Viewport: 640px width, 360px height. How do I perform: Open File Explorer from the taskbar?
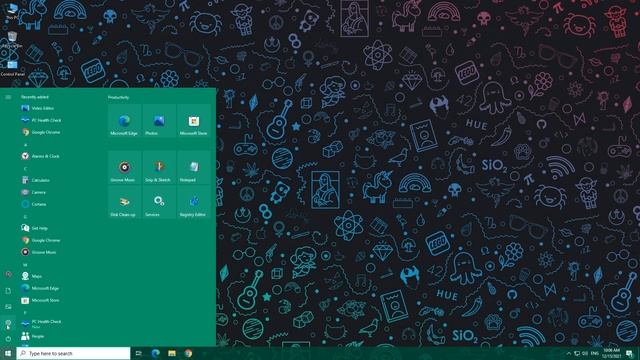click(x=172, y=353)
